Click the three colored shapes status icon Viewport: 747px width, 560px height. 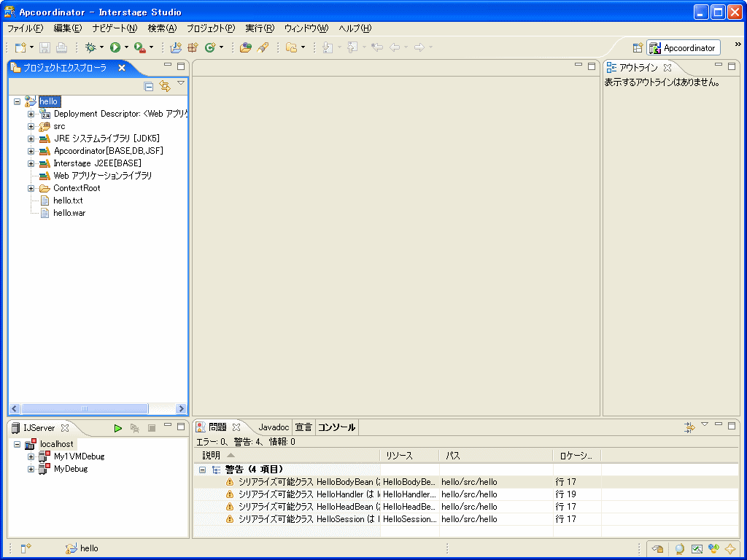point(713,548)
